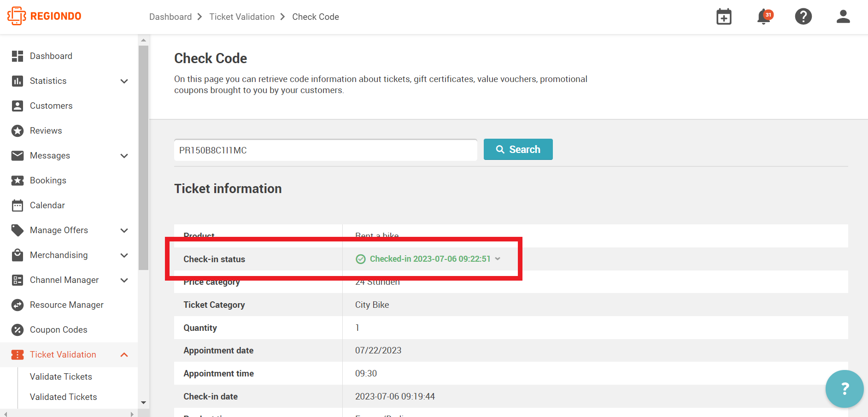Click the Search button
The image size is (868, 417).
(518, 149)
